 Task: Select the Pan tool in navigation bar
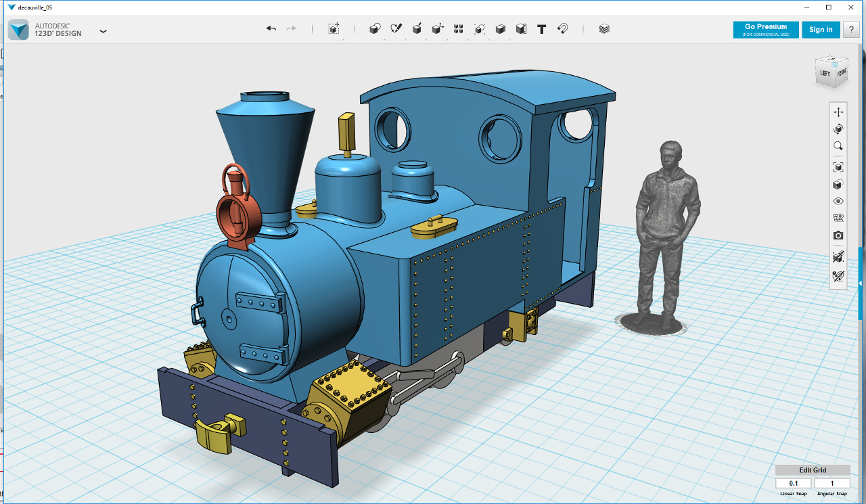[838, 112]
